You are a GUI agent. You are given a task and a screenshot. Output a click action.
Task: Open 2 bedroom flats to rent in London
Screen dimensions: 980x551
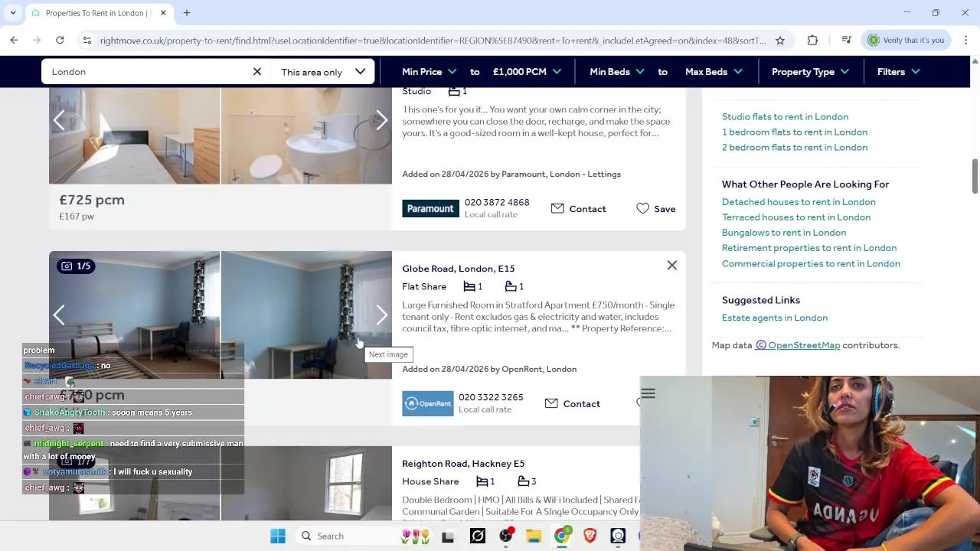click(795, 148)
